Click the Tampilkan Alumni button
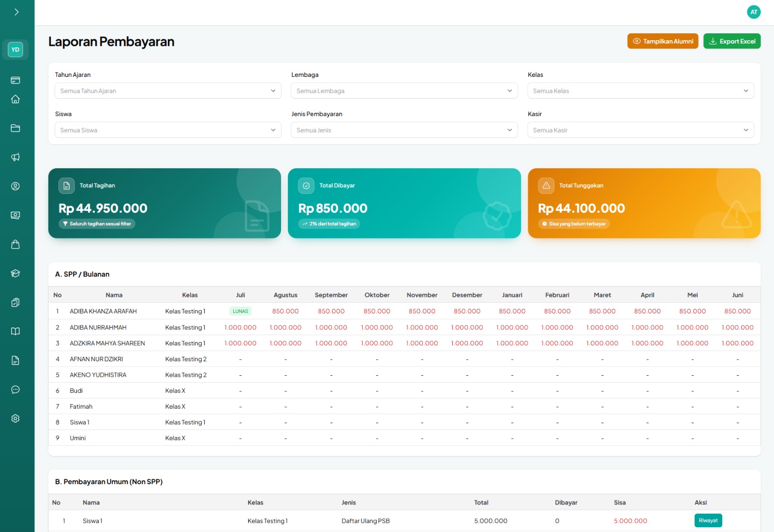 [x=663, y=41]
